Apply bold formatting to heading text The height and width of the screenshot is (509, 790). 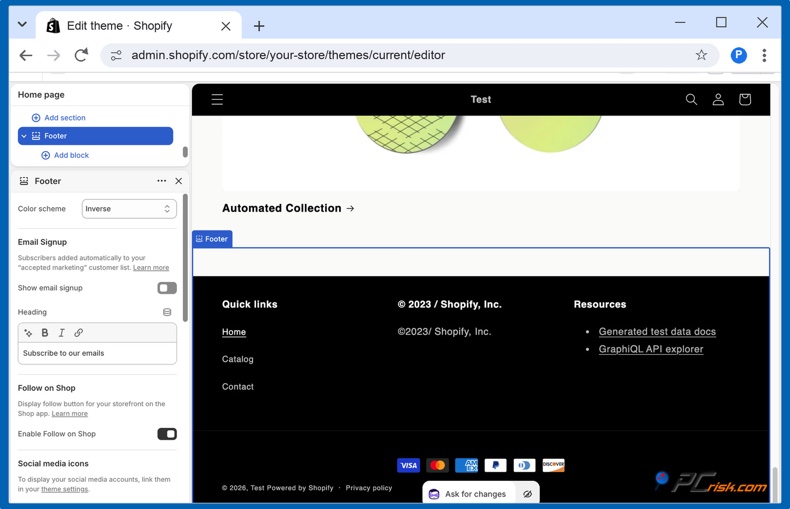click(x=45, y=333)
